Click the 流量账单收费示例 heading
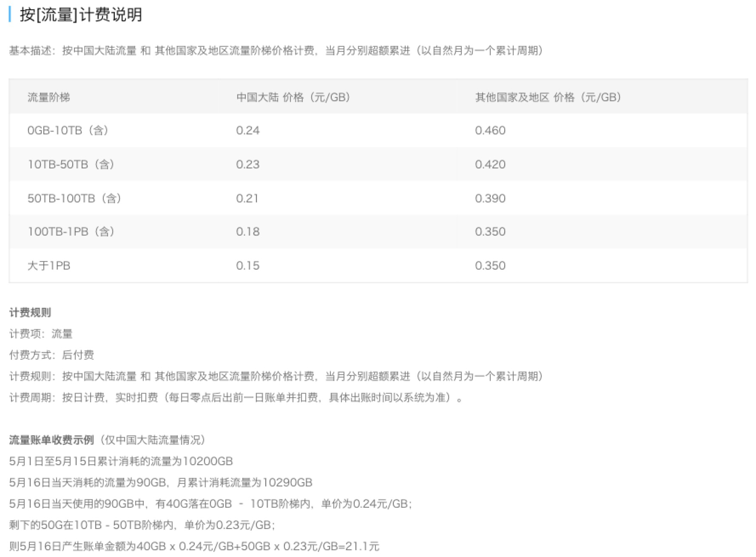This screenshot has height=557, width=756. [x=51, y=440]
